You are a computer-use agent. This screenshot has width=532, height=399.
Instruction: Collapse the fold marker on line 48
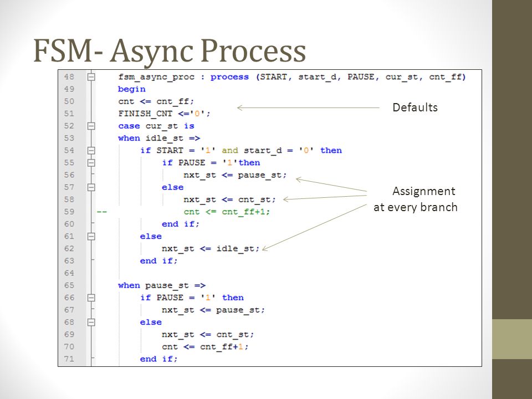tap(91, 77)
